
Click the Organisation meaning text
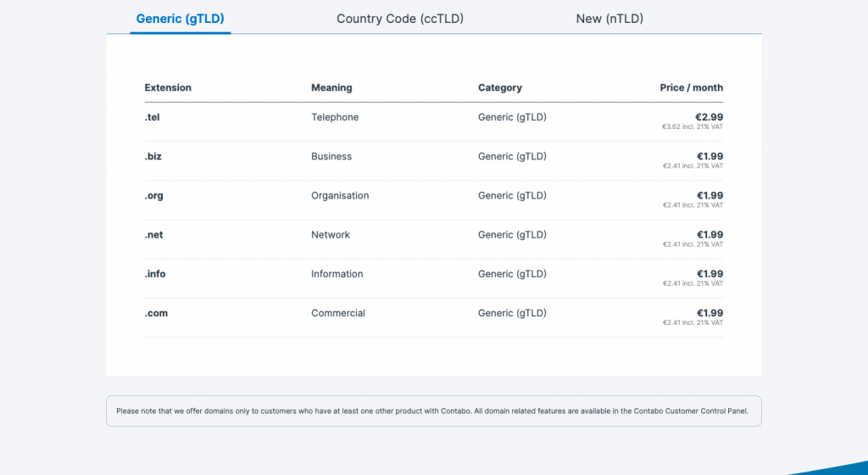[x=340, y=196]
